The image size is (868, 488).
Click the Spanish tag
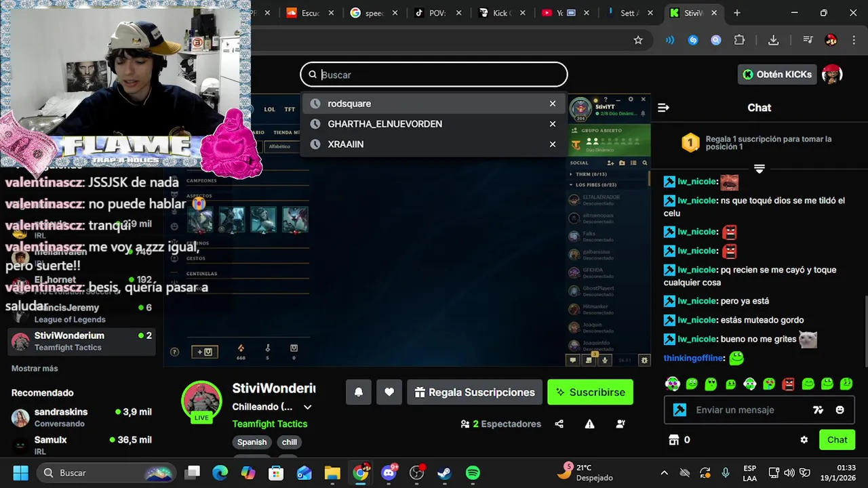[252, 442]
